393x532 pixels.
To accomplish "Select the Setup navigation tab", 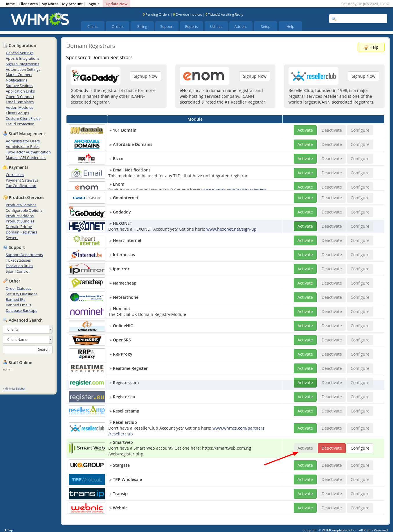I will (x=266, y=26).
